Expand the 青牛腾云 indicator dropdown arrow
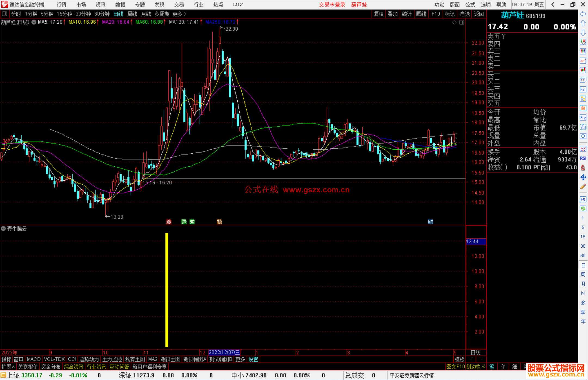588x380 pixels. [3, 229]
